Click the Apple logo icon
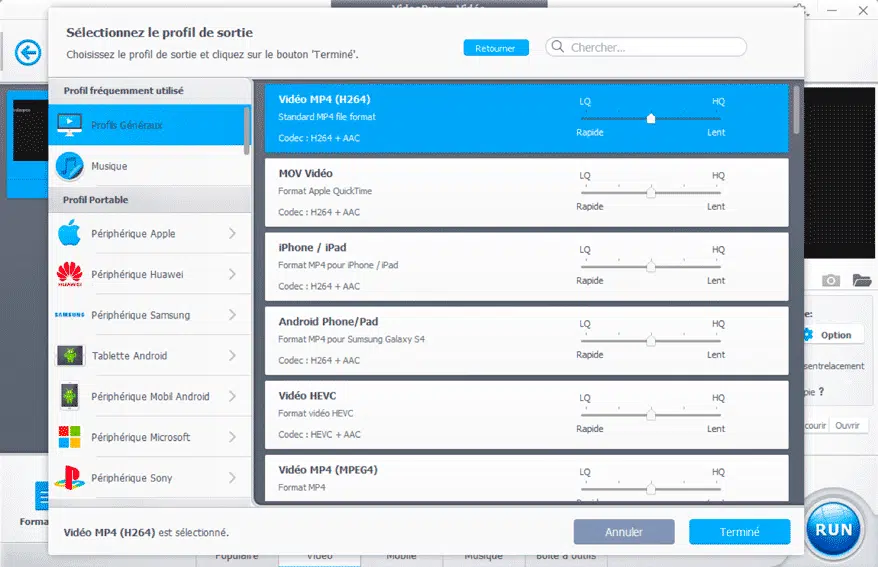 (69, 233)
